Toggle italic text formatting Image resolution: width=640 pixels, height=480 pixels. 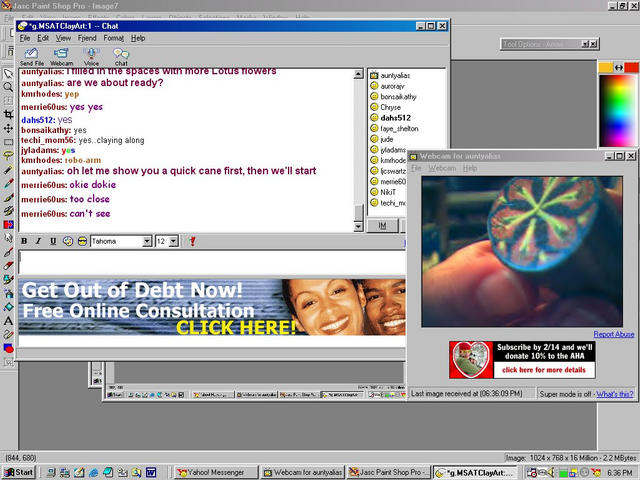[38, 241]
